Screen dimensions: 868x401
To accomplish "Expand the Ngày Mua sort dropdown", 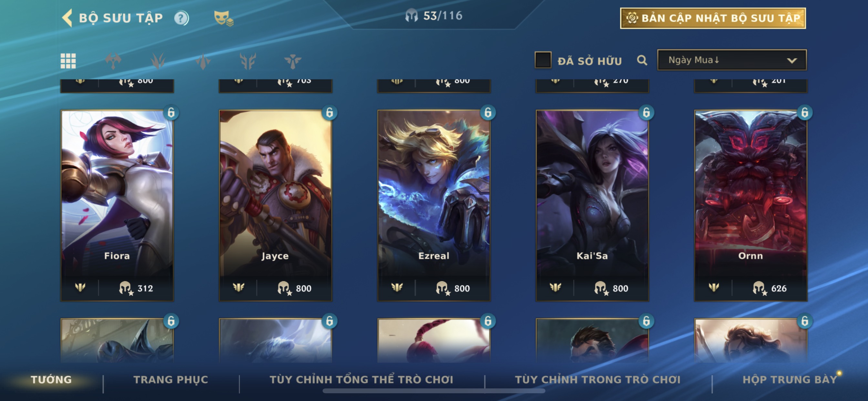I will coord(732,60).
